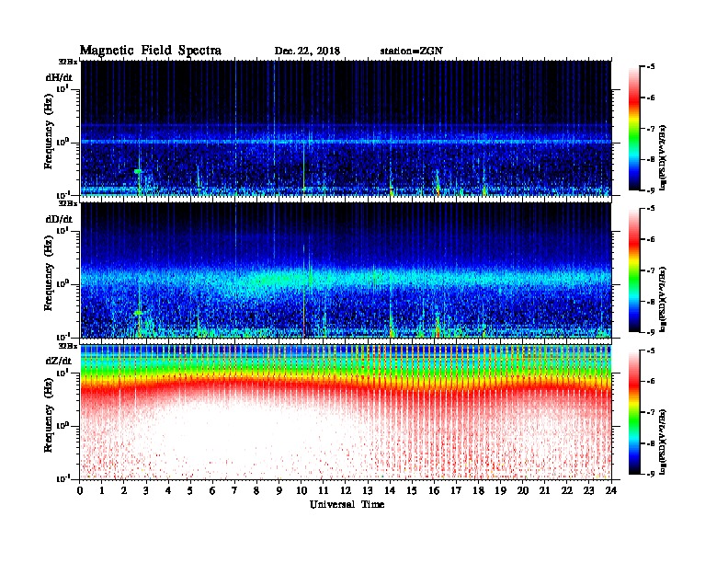
Task: Click hour 12 on the time axis
Action: tap(346, 491)
